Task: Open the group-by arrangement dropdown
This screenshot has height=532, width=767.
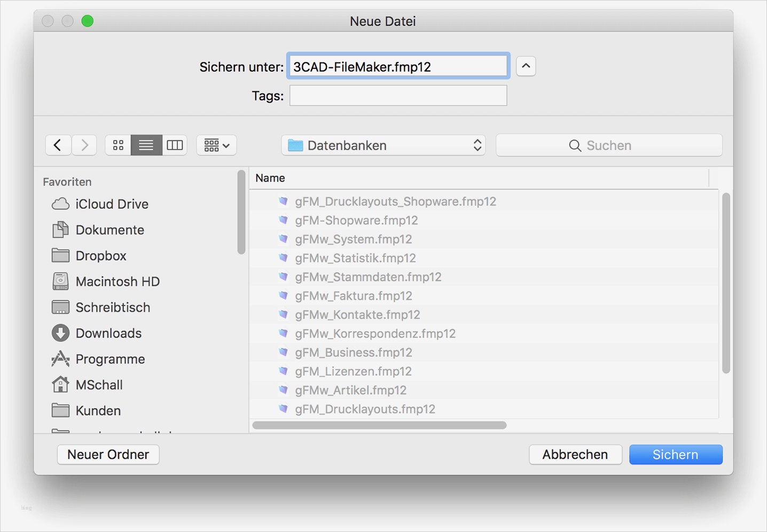Action: [216, 145]
